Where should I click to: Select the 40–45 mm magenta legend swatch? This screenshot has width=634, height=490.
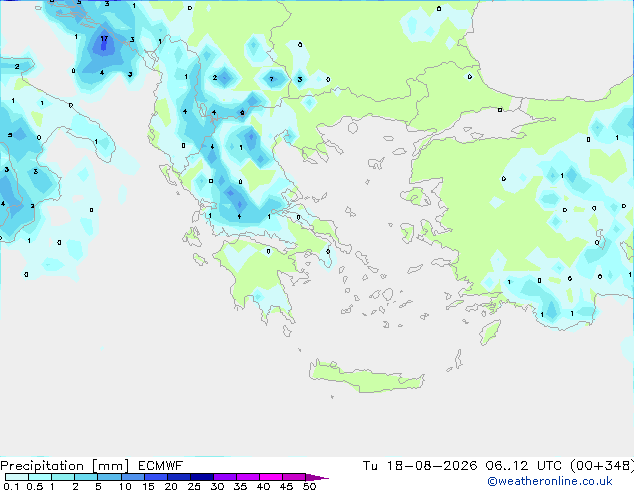(x=271, y=477)
